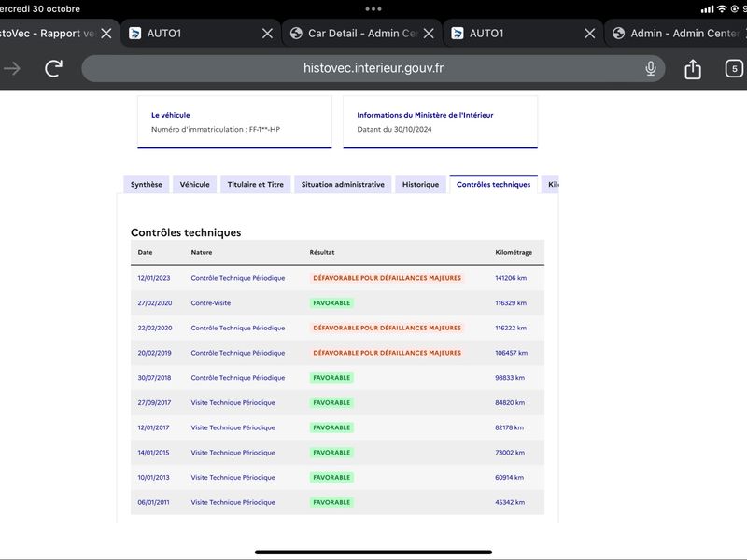The image size is (747, 560).
Task: Select the 84820 km value
Action: pyautogui.click(x=510, y=403)
